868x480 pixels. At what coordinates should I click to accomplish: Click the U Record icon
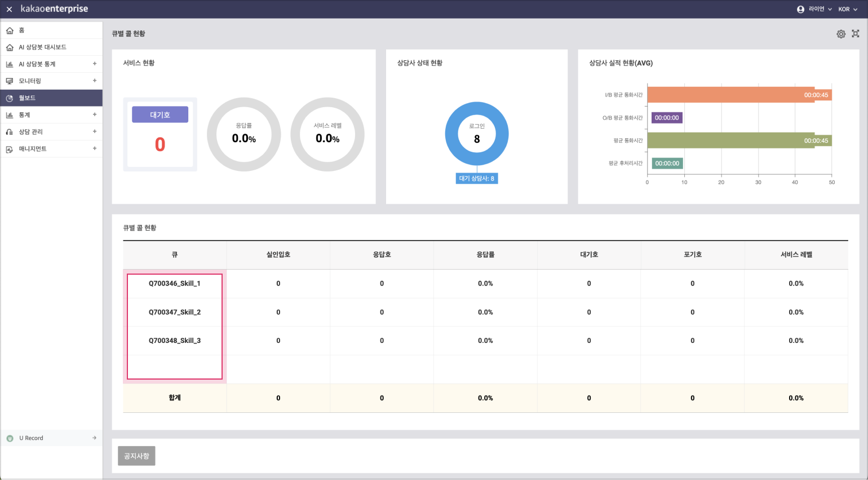tap(10, 438)
